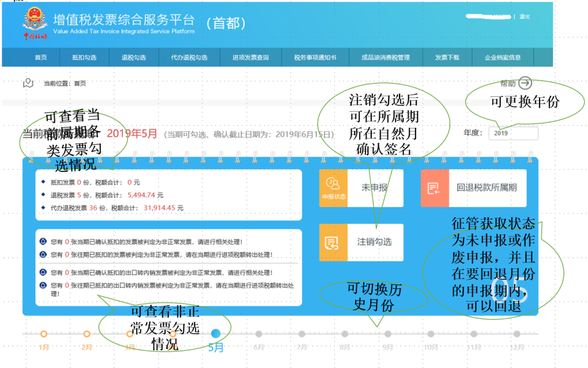Select 8月 on the month timeline
588x368 pixels.
click(x=345, y=334)
